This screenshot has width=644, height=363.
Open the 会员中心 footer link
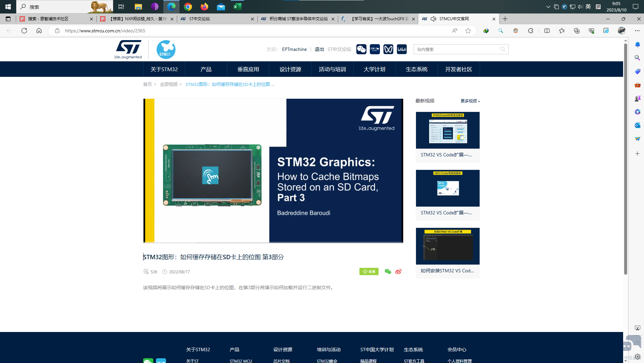pos(457,350)
